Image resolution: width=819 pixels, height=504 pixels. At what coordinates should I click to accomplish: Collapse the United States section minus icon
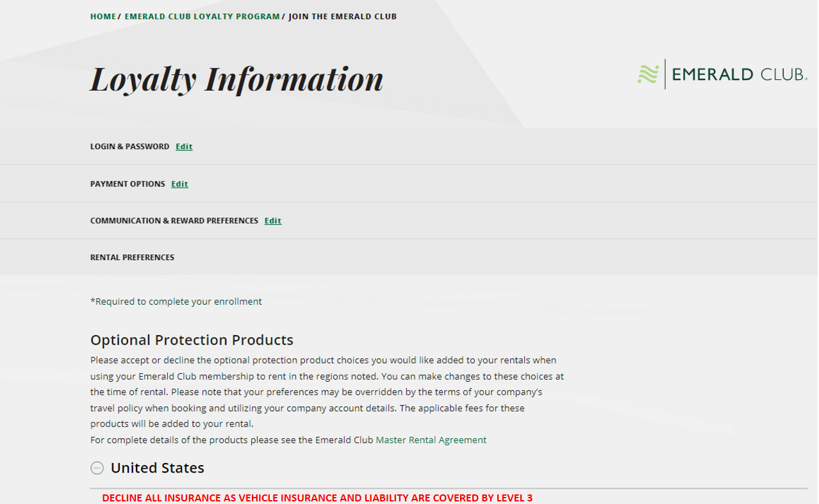pos(97,468)
